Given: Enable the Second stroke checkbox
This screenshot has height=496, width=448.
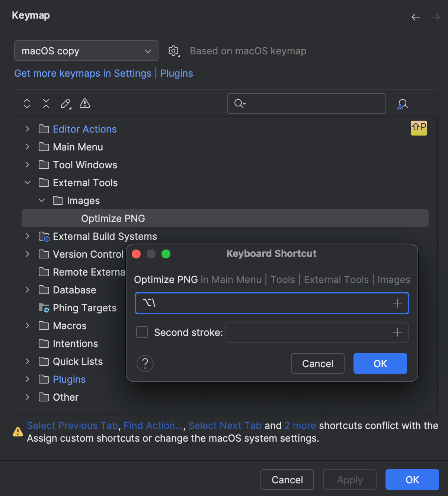Looking at the screenshot, I should (142, 332).
